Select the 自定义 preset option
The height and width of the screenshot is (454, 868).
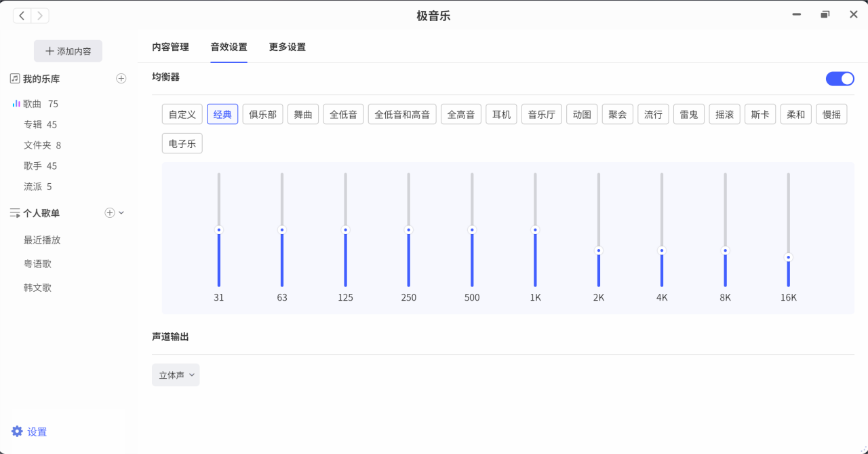[182, 115]
